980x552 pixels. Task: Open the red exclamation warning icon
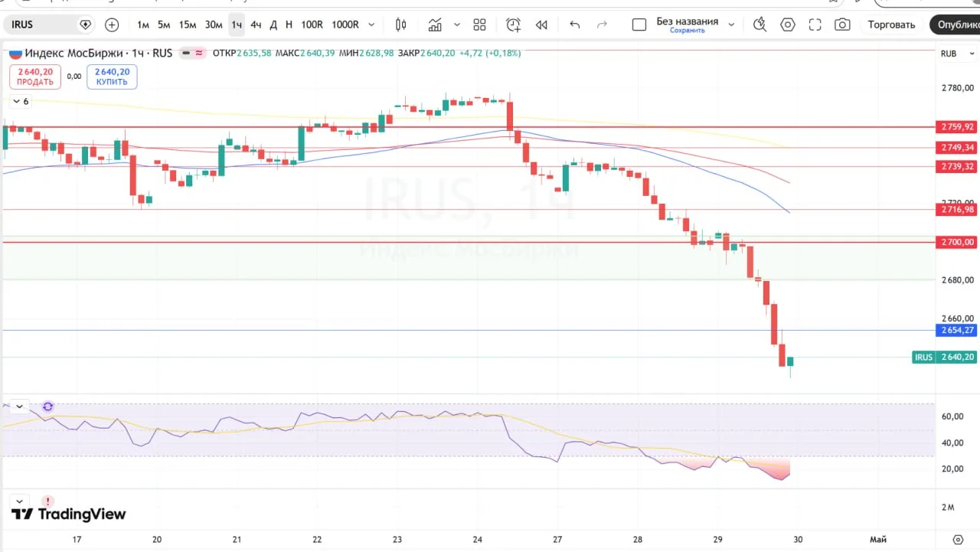47,502
